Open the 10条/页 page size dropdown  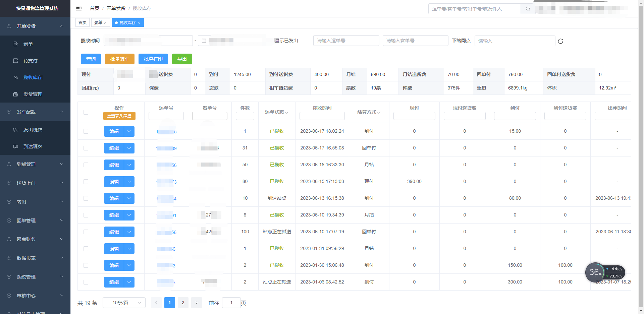[124, 303]
